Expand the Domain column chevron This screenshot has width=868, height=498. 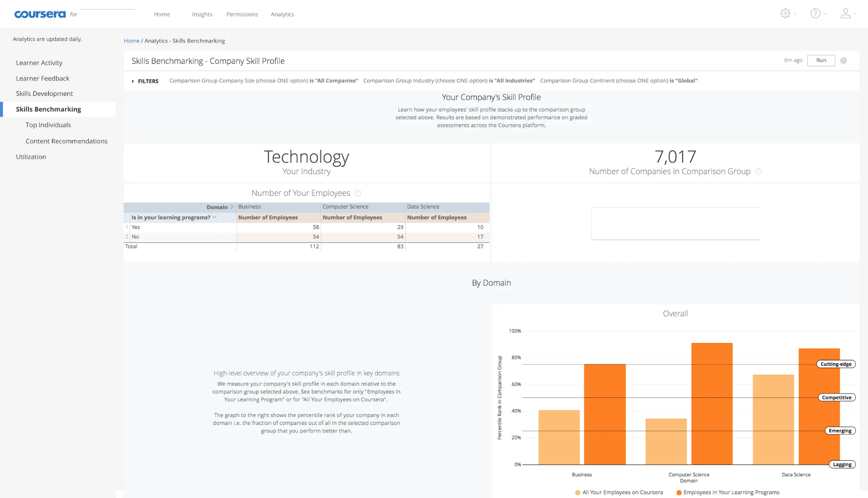(x=232, y=207)
